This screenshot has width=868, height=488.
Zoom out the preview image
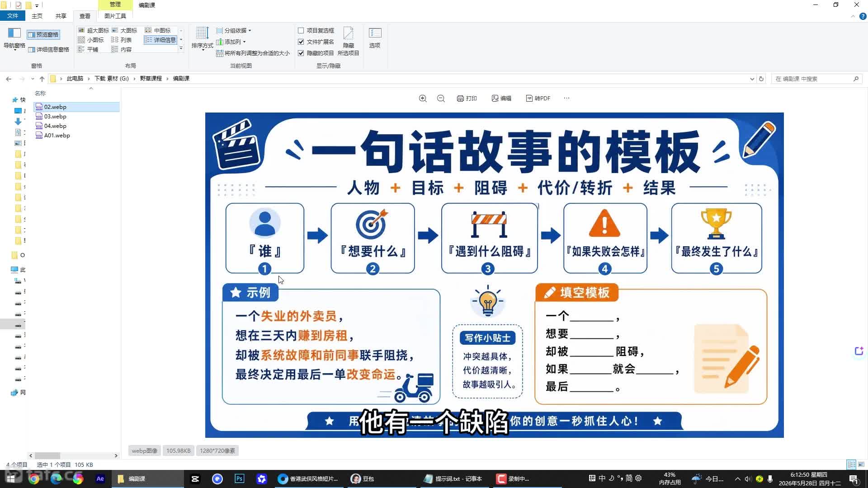pyautogui.click(x=441, y=99)
